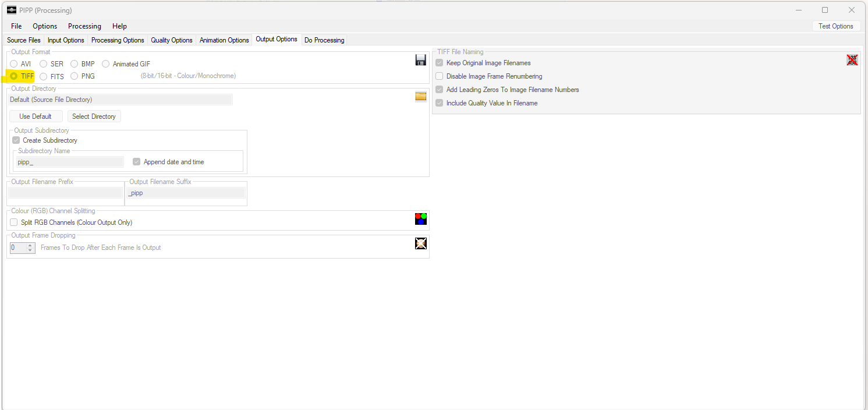Click the floppy disk Output Format icon
This screenshot has height=410, width=868.
(x=420, y=60)
